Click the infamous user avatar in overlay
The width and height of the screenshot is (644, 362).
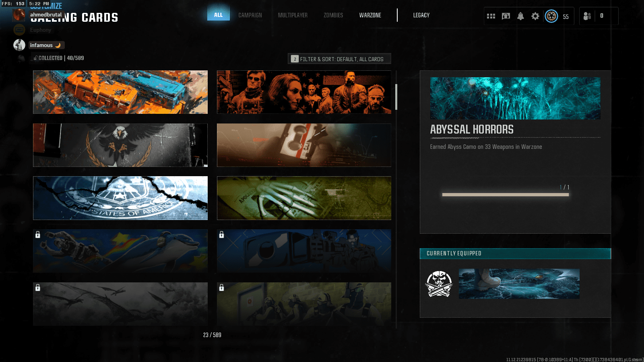pos(19,45)
